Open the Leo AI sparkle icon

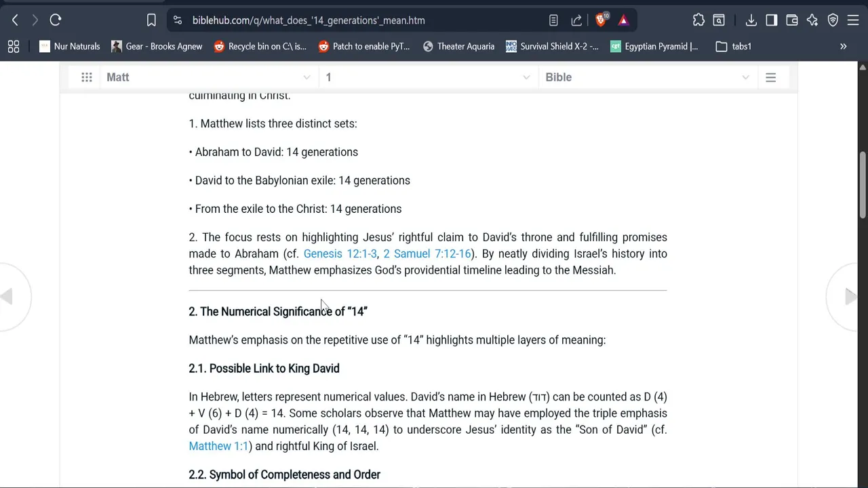812,20
